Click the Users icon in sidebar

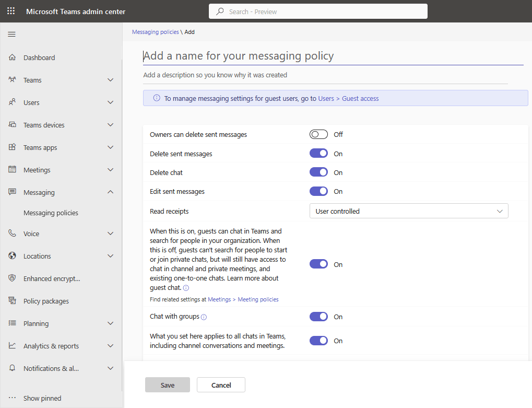click(12, 102)
